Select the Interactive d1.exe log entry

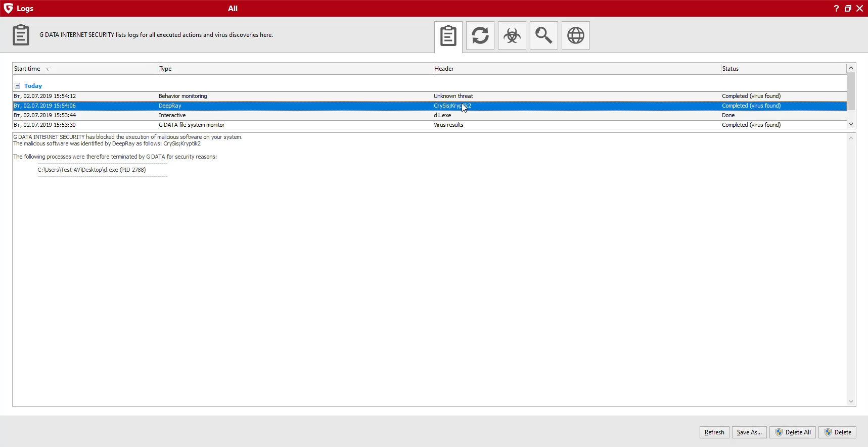430,115
